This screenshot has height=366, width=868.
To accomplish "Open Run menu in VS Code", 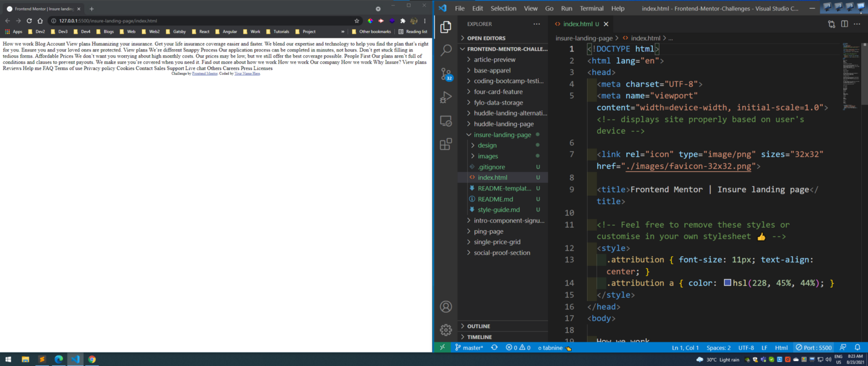I will 567,9.
